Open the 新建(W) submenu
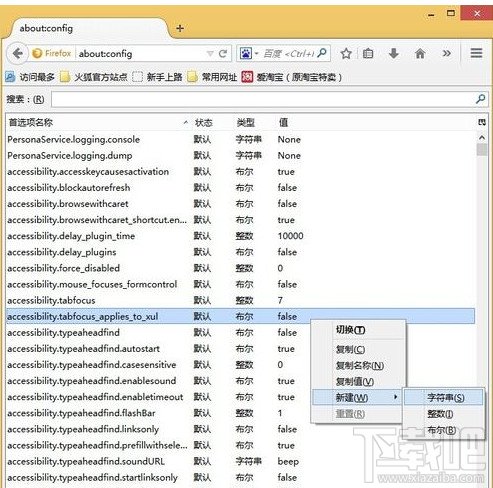This screenshot has height=488, width=493. tap(357, 397)
